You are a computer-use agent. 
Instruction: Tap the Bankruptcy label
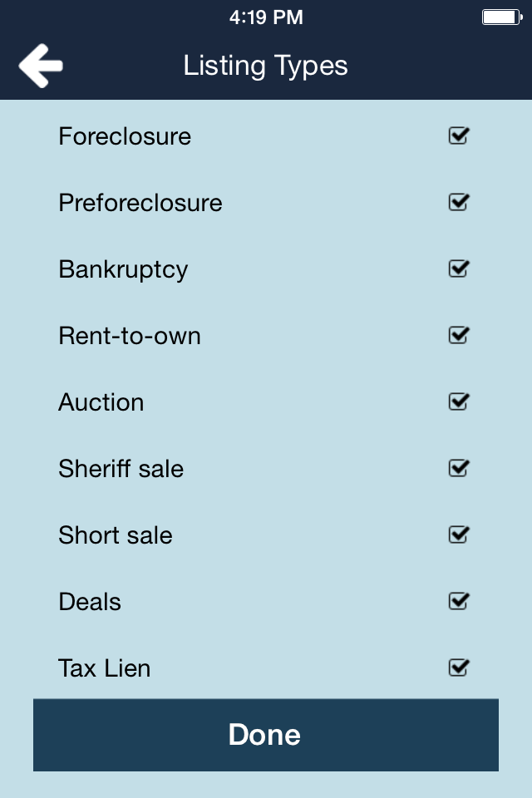pos(123,270)
